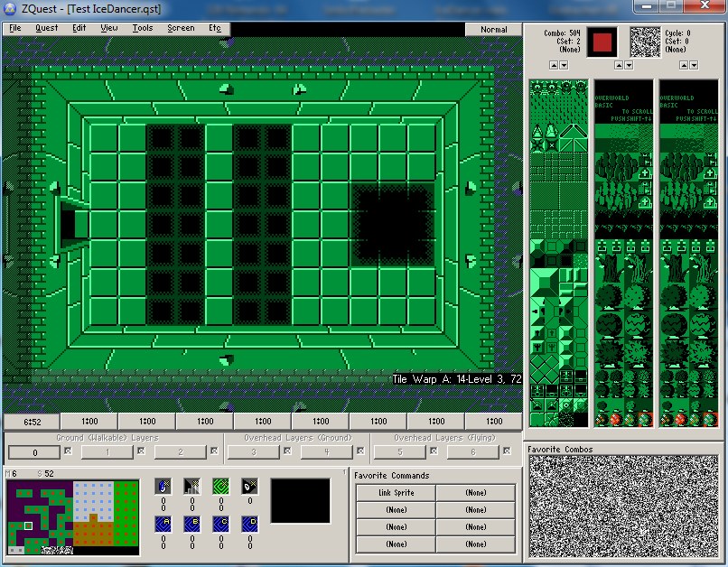Open the Tools menu
The image size is (728, 567).
tap(143, 28)
